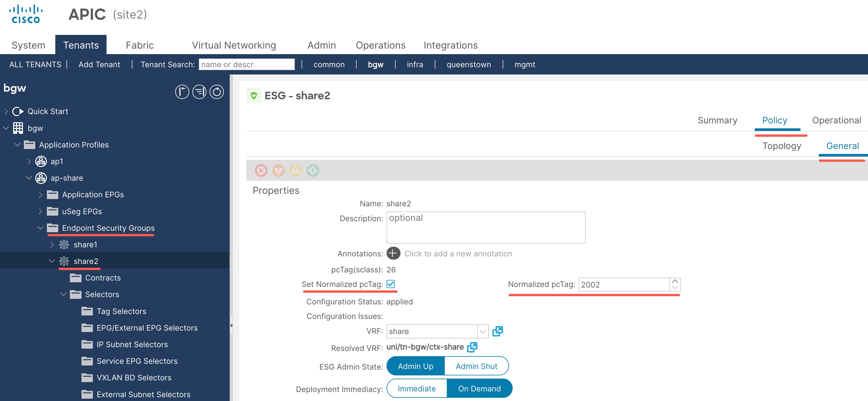Collapse Application Profiles node
This screenshot has height=401, width=868.
coord(17,145)
